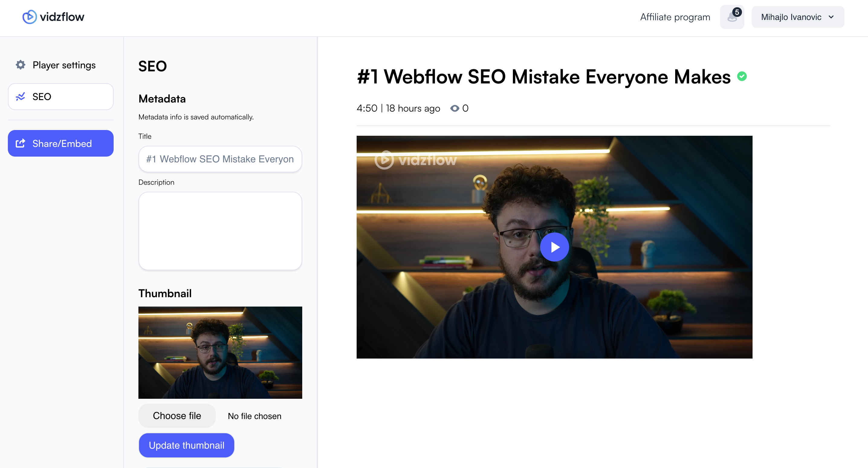Open notifications via the bell icon
The height and width of the screenshot is (468, 868).
point(732,18)
